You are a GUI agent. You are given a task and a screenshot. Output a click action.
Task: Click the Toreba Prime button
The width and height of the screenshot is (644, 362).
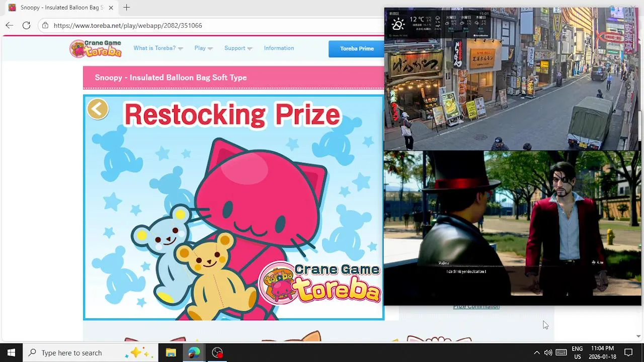(x=356, y=49)
